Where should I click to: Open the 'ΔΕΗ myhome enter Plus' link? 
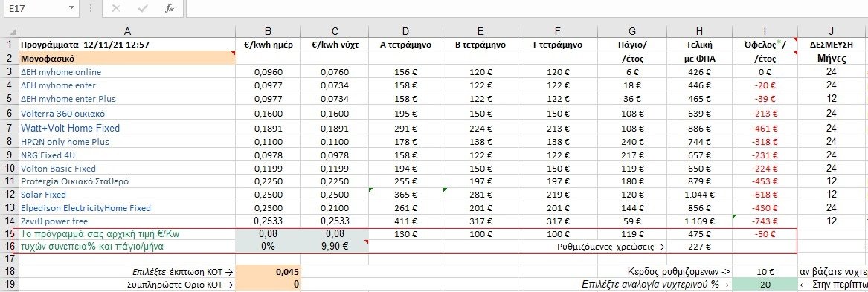pos(68,98)
